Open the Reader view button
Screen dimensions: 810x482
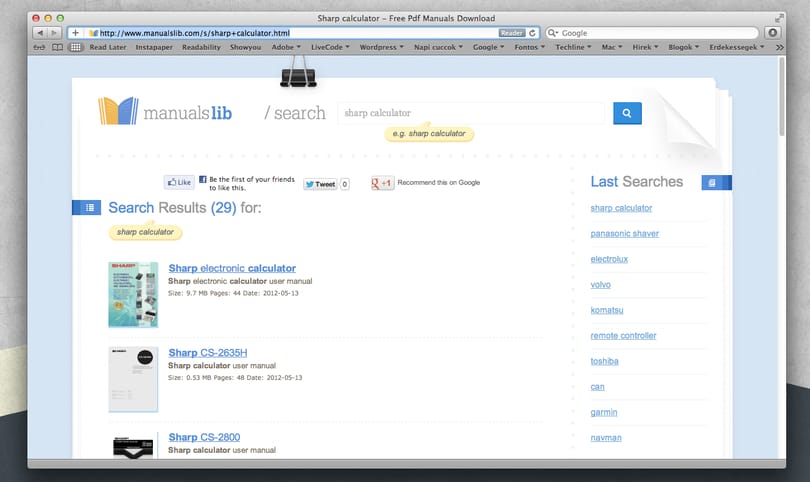pyautogui.click(x=511, y=33)
